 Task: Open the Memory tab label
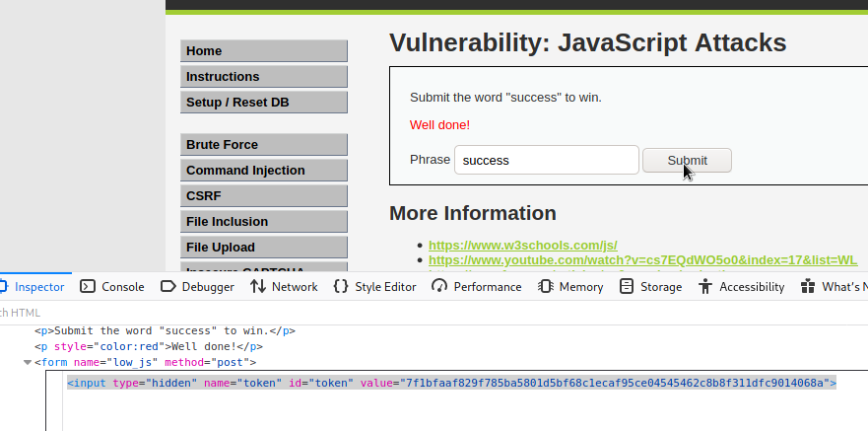(x=581, y=287)
